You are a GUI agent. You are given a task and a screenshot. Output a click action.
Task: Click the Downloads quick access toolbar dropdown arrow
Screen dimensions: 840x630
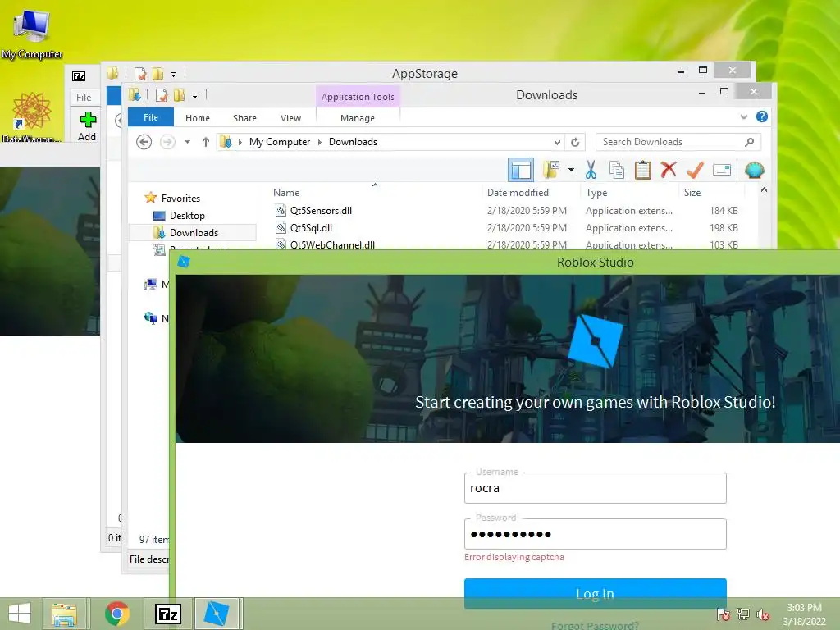click(194, 96)
